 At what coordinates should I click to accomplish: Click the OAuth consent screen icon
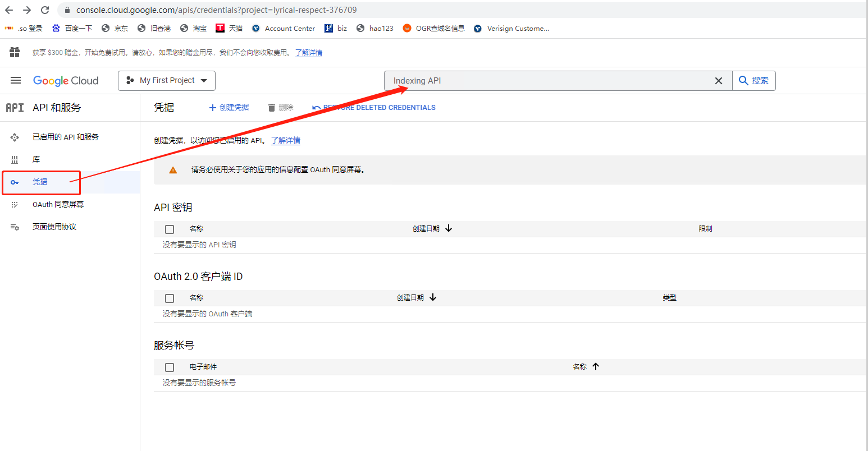[x=15, y=204]
